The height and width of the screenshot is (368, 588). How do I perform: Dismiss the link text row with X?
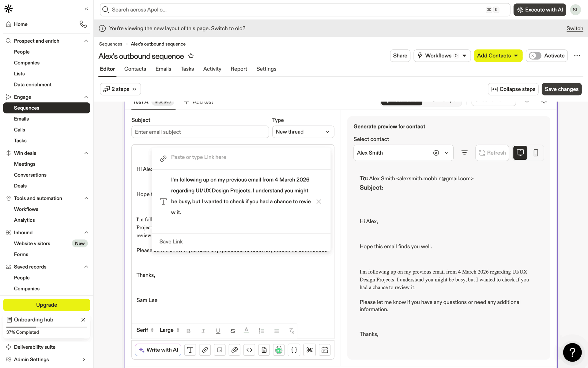point(319,201)
